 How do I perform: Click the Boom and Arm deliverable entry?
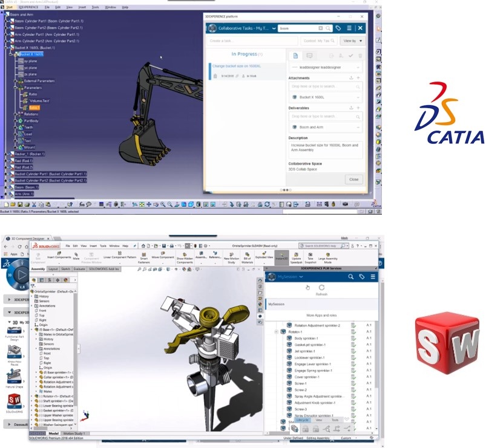[326, 127]
